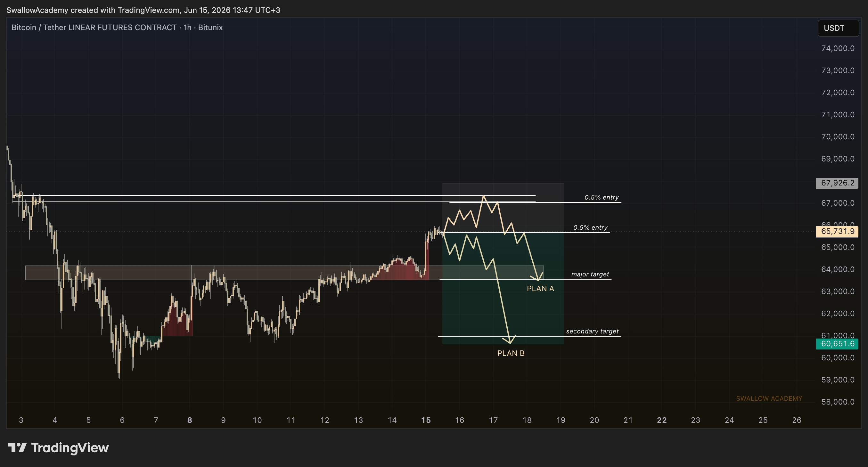Click date 11 on the time axis
868x467 pixels.
(x=291, y=420)
